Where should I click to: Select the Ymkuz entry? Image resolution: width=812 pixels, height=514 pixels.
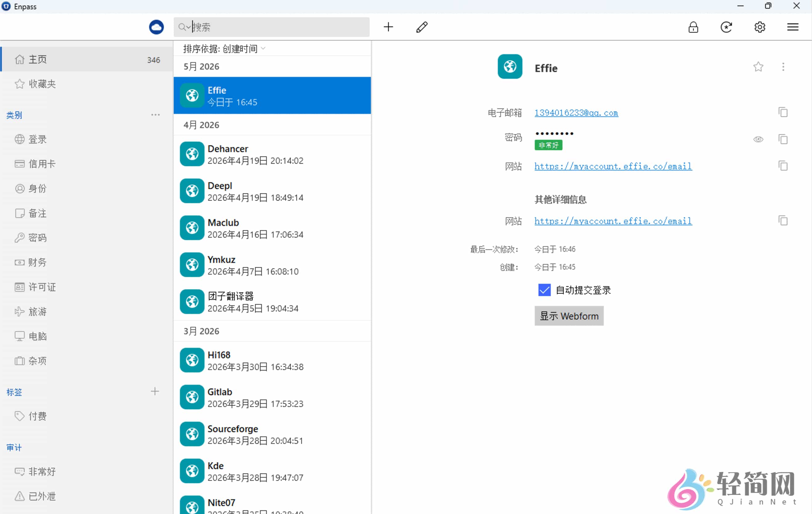[272, 265]
